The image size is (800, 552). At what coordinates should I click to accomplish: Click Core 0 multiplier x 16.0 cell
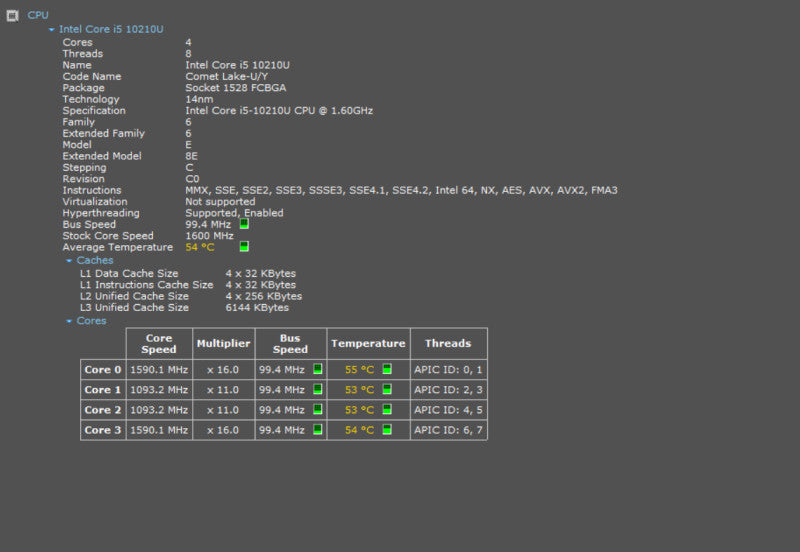(223, 369)
